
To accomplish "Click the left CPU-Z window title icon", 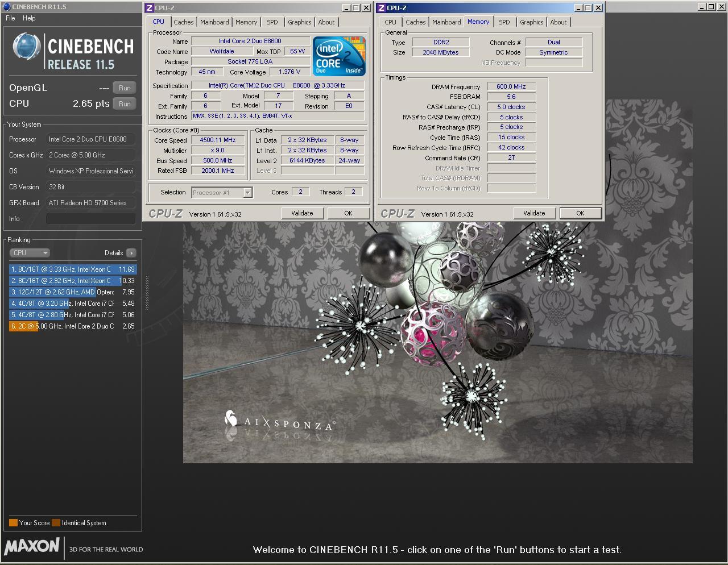I will pos(150,8).
